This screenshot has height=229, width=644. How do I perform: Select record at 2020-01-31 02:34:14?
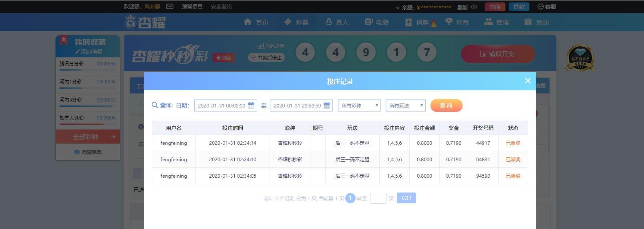340,143
